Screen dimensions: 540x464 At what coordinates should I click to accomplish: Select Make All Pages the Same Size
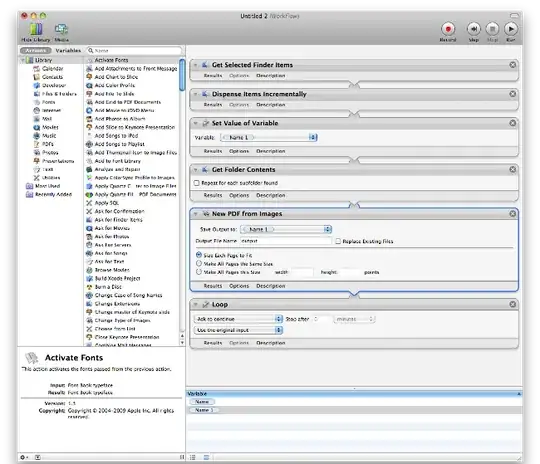(199, 264)
